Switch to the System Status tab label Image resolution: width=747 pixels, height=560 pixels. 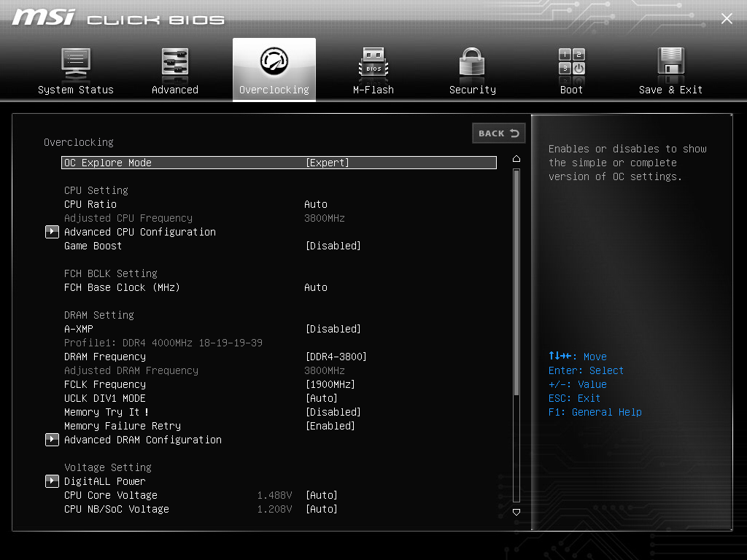[76, 90]
